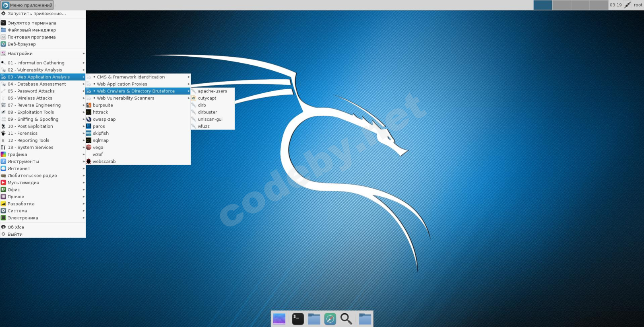Click the Мультимедиа red play icon

3,183
